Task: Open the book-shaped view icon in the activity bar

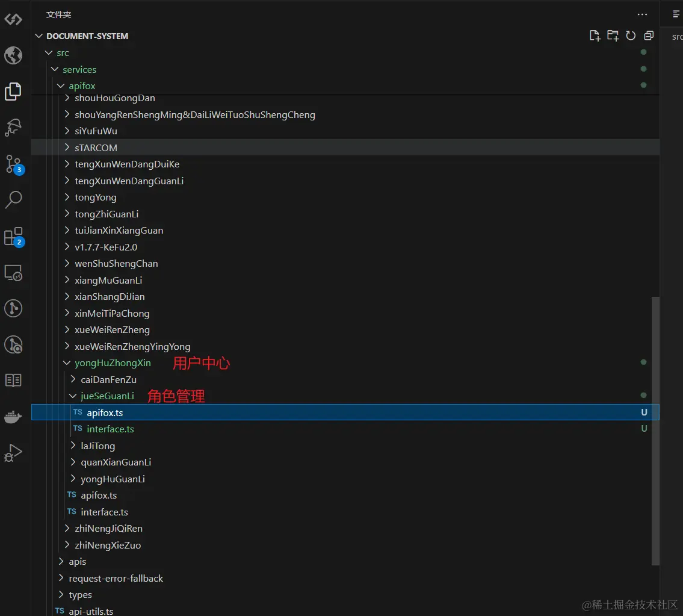Action: coord(13,380)
